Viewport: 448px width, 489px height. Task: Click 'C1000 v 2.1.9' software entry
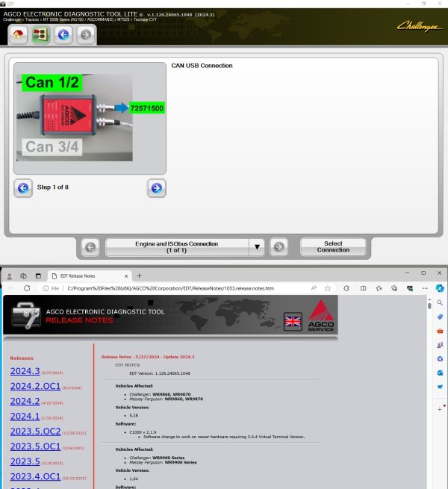(x=143, y=432)
